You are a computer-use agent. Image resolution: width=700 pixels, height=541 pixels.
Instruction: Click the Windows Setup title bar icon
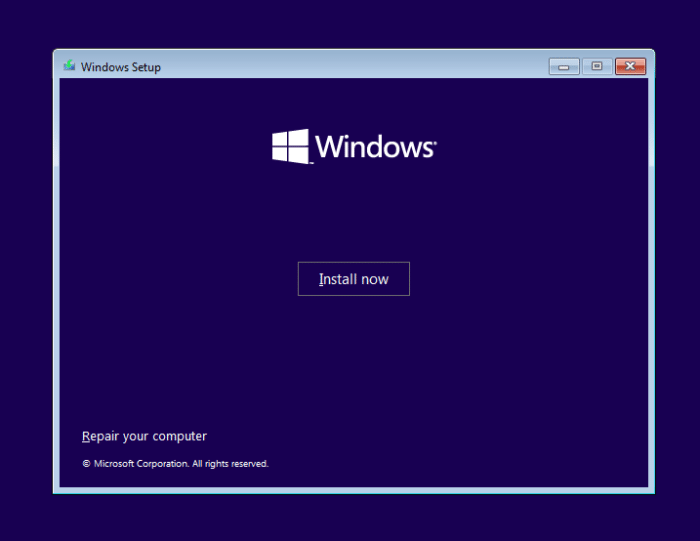click(x=69, y=66)
